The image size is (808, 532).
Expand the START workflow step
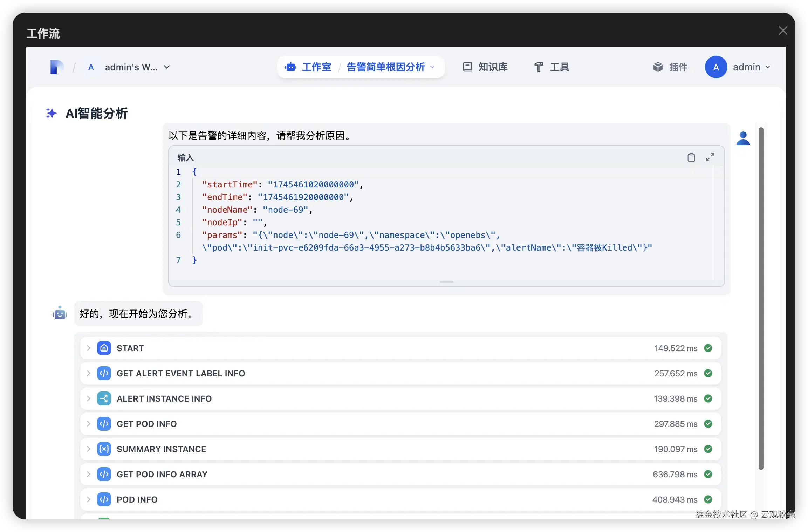tap(89, 348)
